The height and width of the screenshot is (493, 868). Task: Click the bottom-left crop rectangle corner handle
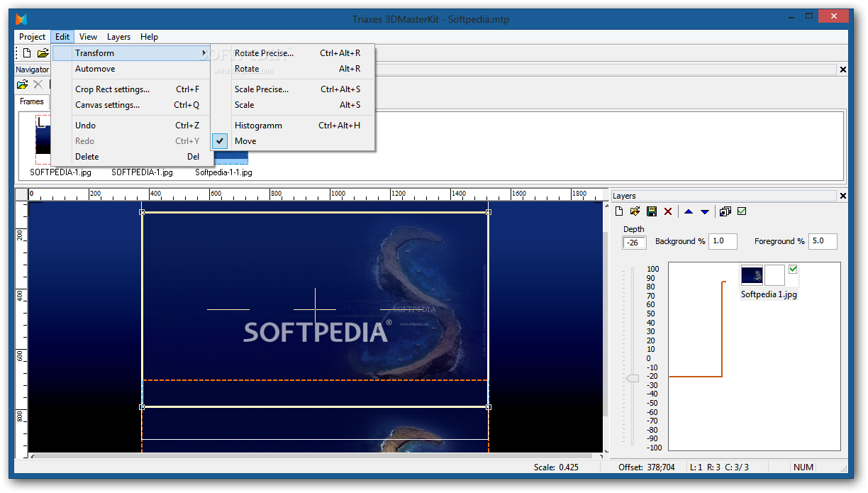coord(142,407)
